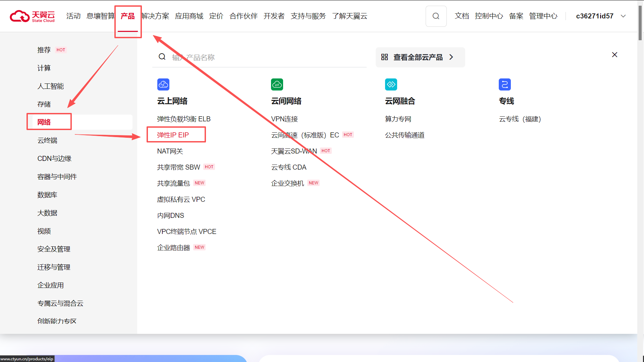
Task: Click the 云上网络 category icon
Action: 163,84
